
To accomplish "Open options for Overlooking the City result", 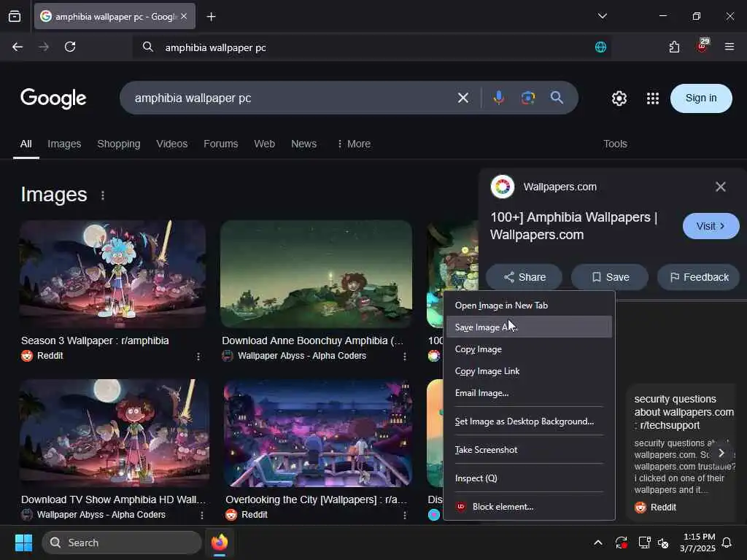I will (404, 516).
